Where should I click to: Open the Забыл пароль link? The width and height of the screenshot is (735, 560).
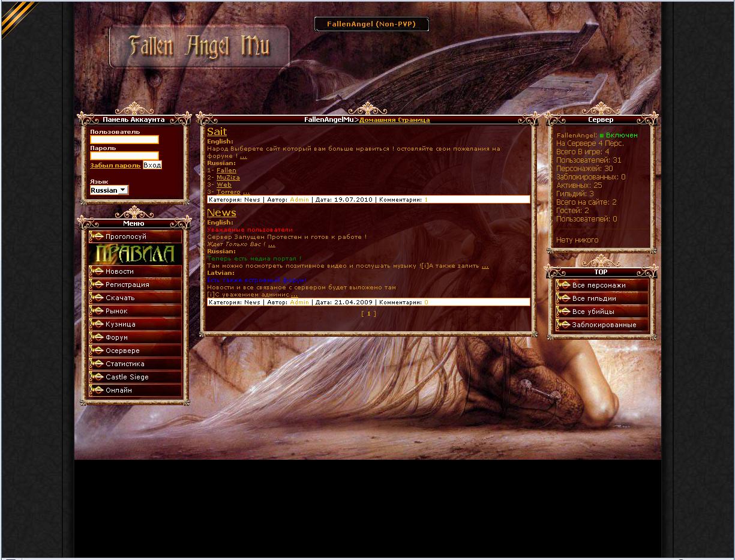pyautogui.click(x=115, y=165)
